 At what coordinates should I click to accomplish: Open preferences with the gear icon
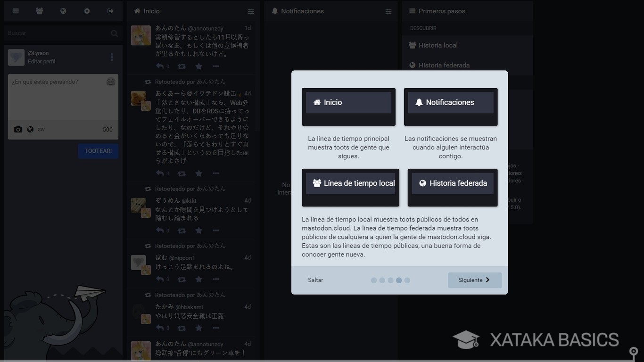point(87,11)
